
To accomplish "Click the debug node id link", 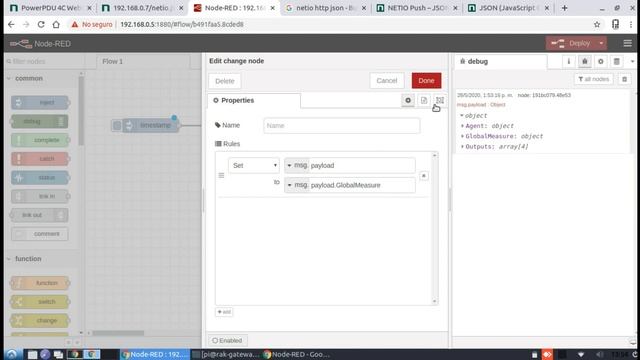I will click(544, 95).
